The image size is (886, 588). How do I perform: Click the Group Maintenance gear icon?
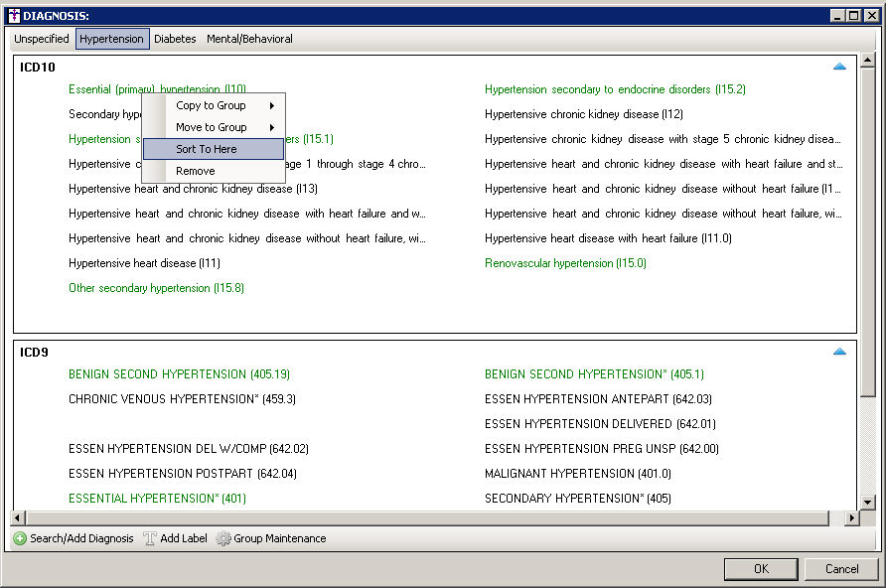point(223,538)
